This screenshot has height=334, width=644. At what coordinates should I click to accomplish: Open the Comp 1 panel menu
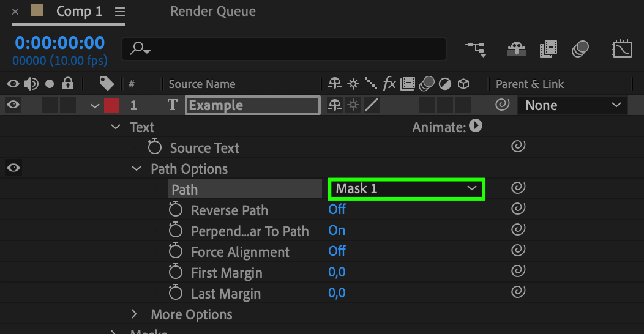[x=120, y=12]
